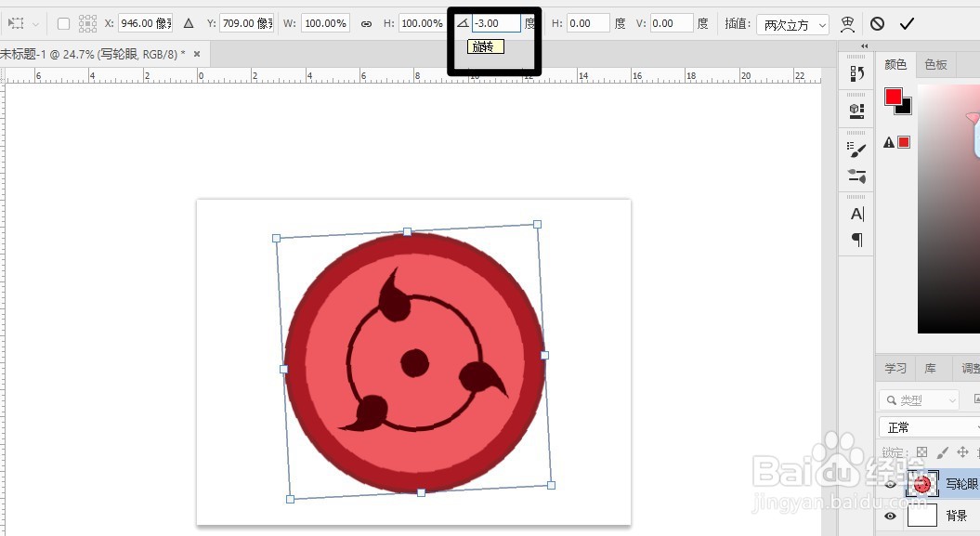Open the blend mode 正常 dropdown
This screenshot has width=980, height=536.
[930, 427]
